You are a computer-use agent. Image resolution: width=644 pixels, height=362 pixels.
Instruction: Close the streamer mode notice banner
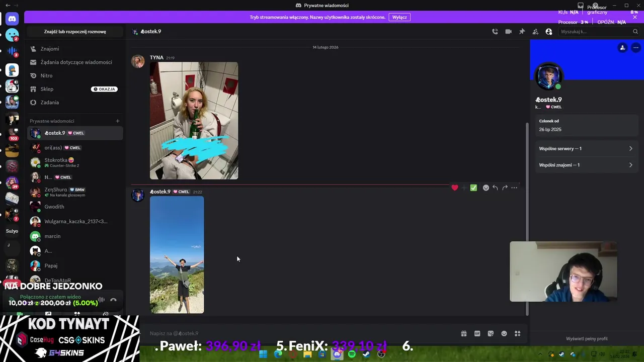635,17
